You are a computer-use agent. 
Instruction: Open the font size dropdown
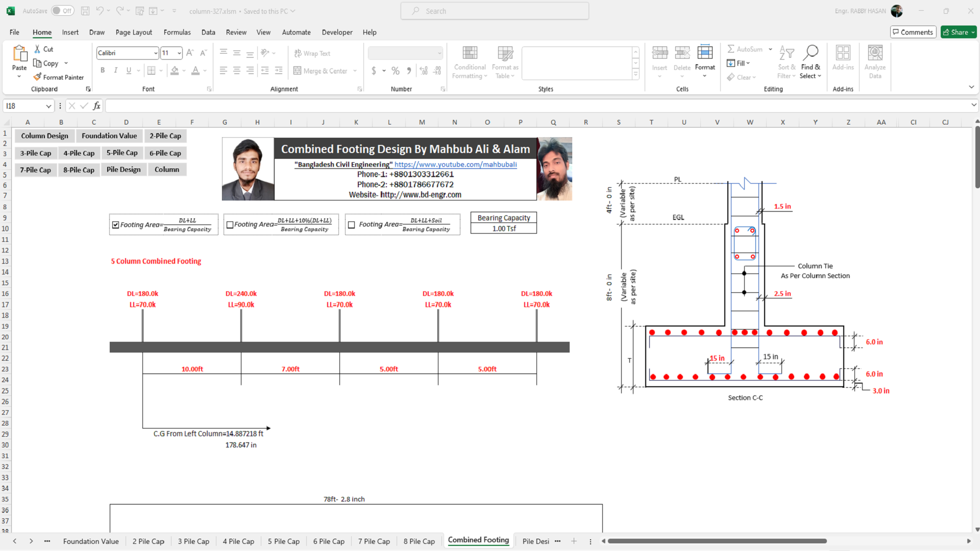coord(179,53)
